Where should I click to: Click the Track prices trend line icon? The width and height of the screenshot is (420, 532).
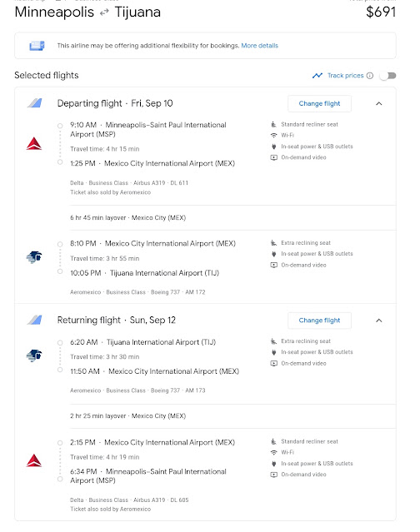click(x=317, y=76)
